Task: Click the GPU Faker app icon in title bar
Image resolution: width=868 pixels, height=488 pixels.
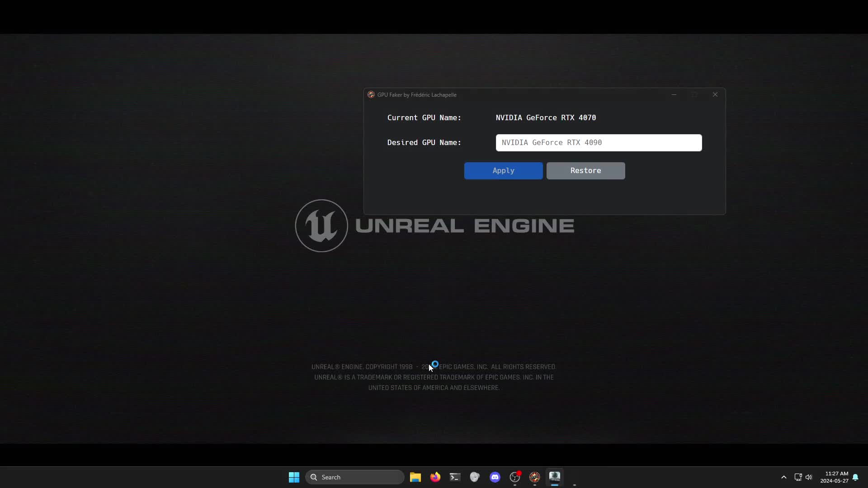Action: pyautogui.click(x=371, y=95)
